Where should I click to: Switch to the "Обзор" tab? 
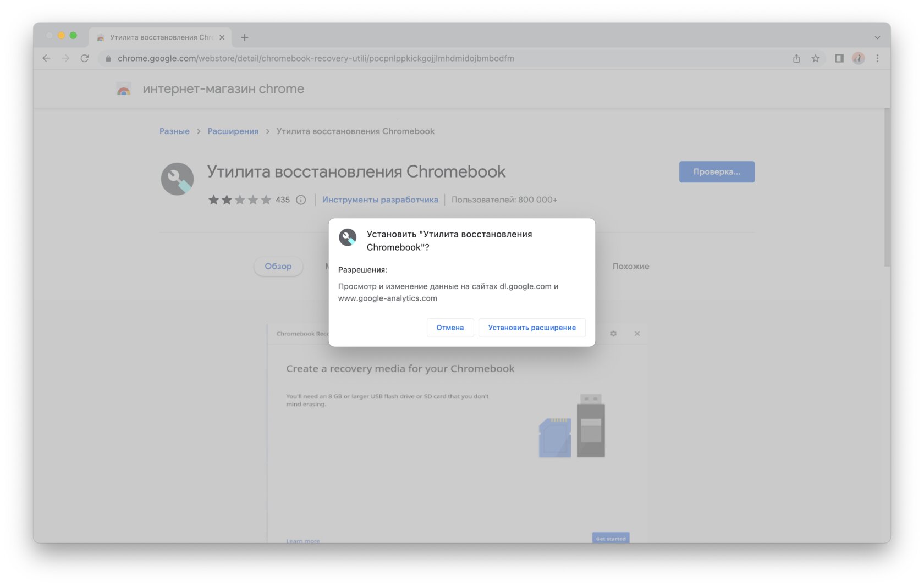pyautogui.click(x=278, y=266)
